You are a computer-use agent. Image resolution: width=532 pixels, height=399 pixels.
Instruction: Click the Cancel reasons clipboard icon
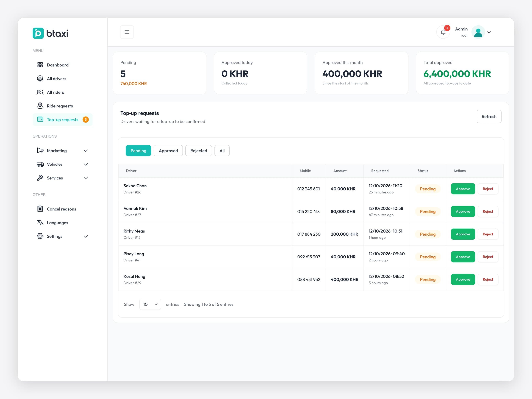[40, 209]
